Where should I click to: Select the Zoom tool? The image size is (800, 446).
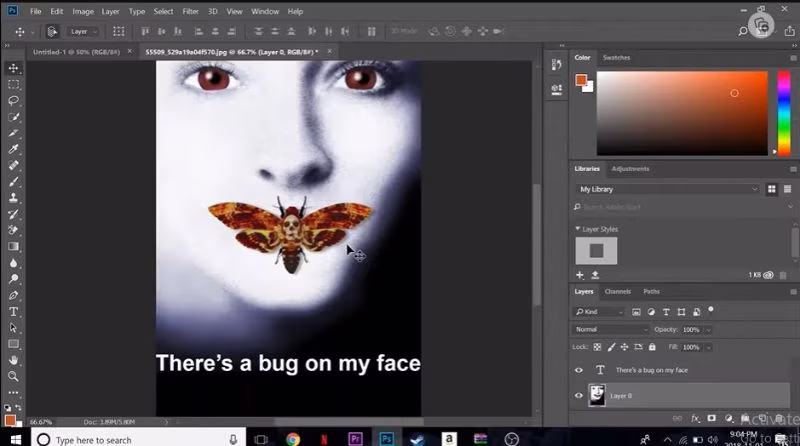13,376
